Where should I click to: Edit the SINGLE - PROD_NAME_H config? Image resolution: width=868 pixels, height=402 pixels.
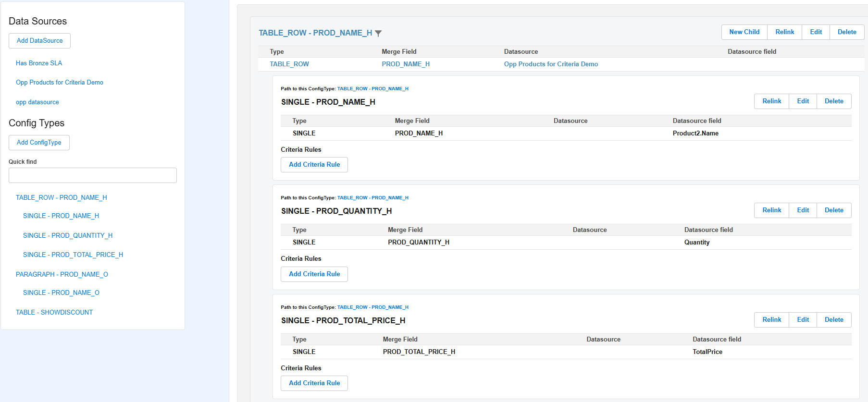[803, 101]
